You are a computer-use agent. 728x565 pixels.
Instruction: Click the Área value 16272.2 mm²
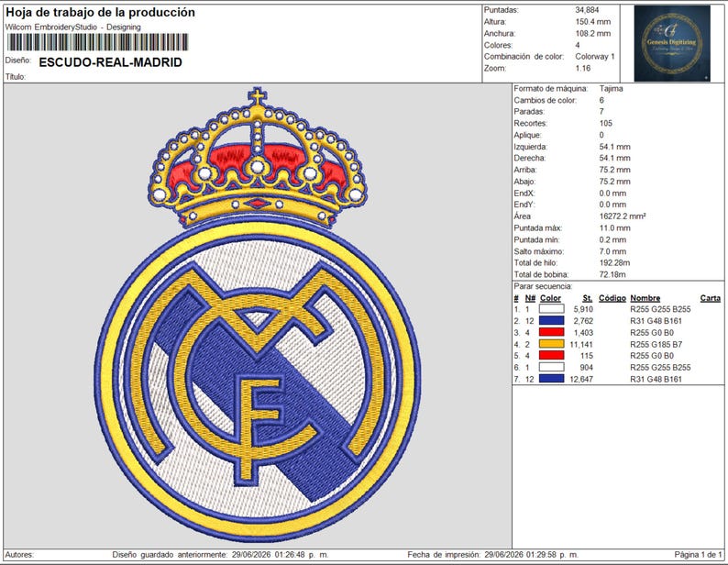tap(623, 216)
